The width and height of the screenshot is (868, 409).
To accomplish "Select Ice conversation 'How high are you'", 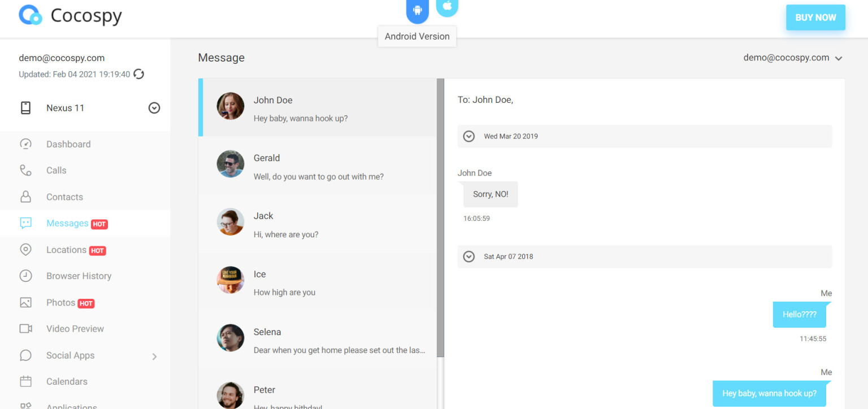I will tap(318, 281).
